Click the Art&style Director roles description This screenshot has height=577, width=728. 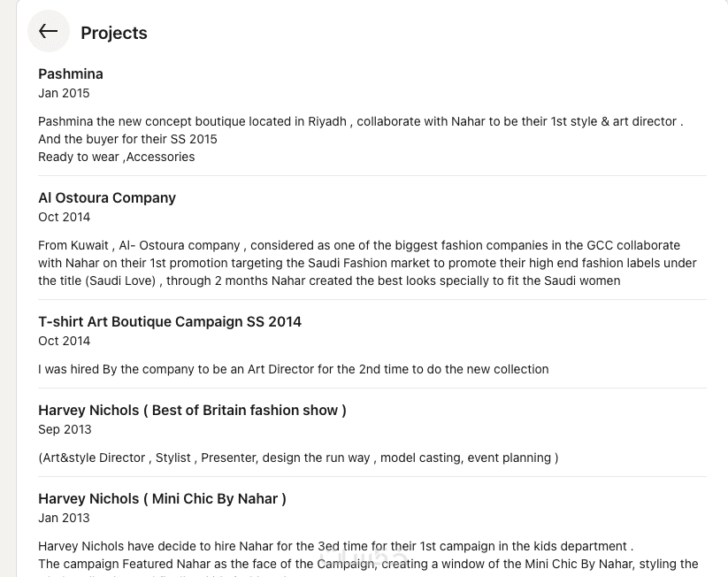tap(298, 458)
